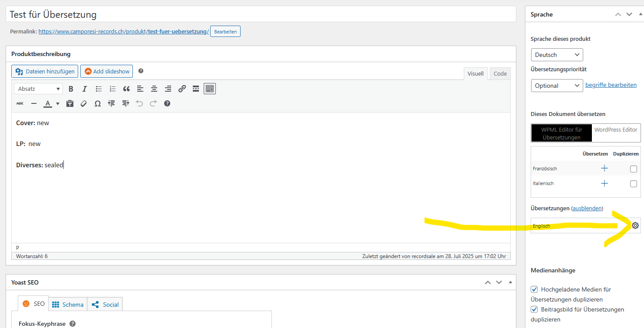Clear formatting eraser icon
Viewport: 644px width, 328px height.
[x=84, y=103]
